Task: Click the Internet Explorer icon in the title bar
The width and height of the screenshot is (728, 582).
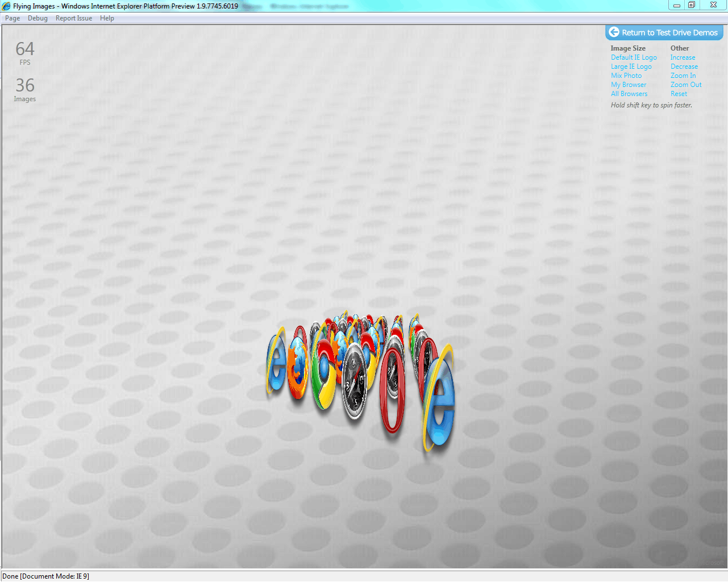Action: (x=6, y=6)
